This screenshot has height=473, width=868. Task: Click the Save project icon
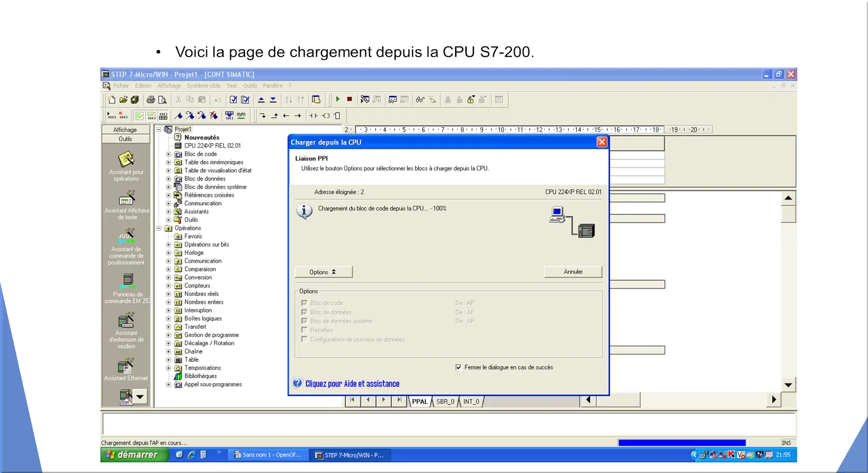tap(135, 100)
